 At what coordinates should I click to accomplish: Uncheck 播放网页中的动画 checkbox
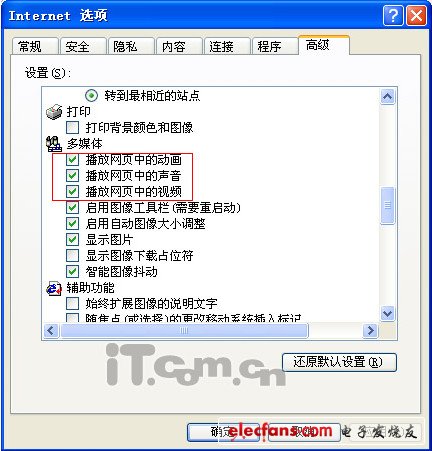click(x=72, y=160)
